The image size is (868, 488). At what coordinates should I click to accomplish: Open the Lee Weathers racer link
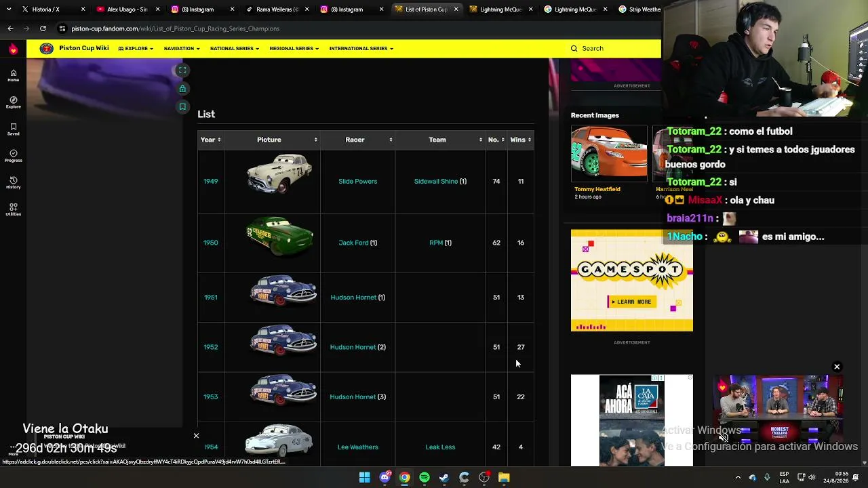[x=357, y=447]
